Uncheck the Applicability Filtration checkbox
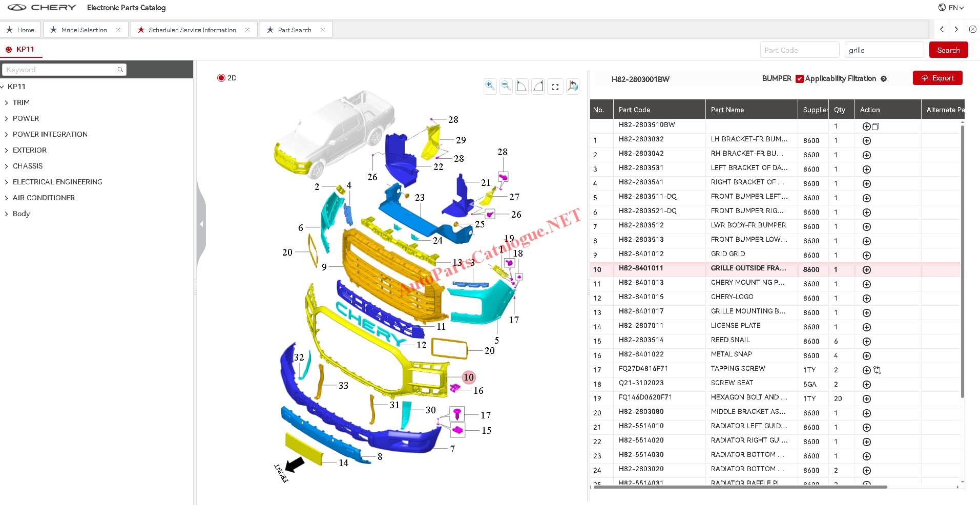Screen dimensions: 980x505 800,79
